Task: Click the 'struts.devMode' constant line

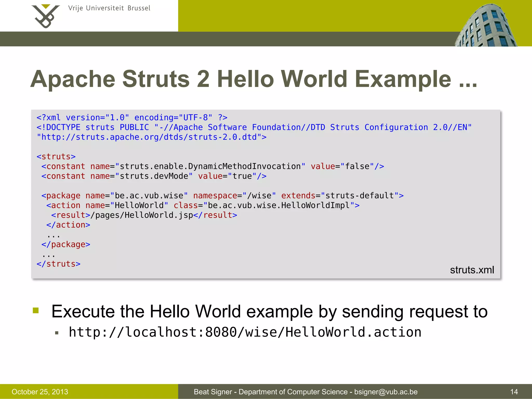Action: pyautogui.click(x=154, y=176)
